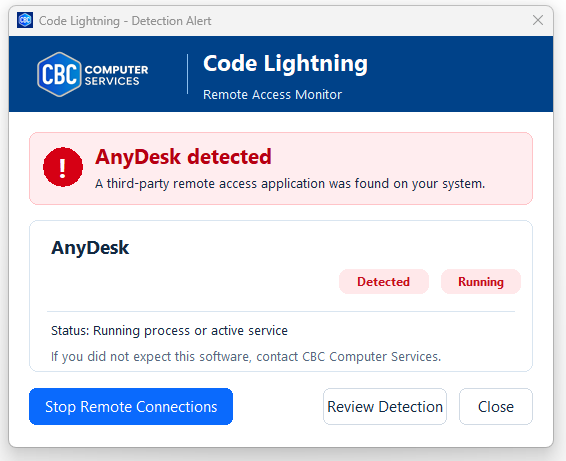Click the third-party remote access application message
Viewport: 566px width, 461px height.
tap(290, 184)
